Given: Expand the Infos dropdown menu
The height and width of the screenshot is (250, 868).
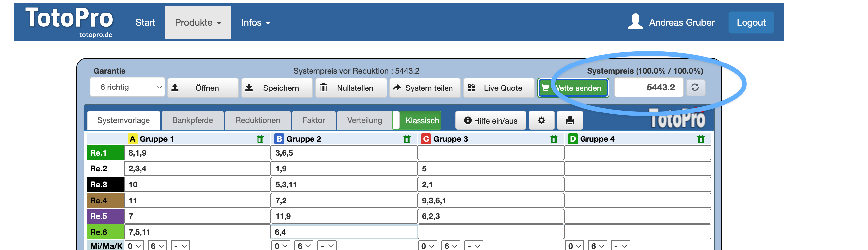Looking at the screenshot, I should 256,23.
